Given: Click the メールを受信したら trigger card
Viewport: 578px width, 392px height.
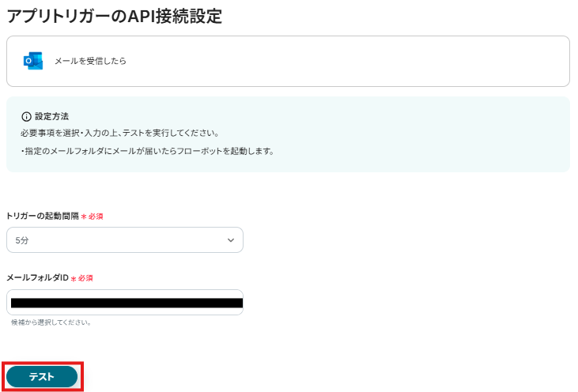Looking at the screenshot, I should 316,61.
